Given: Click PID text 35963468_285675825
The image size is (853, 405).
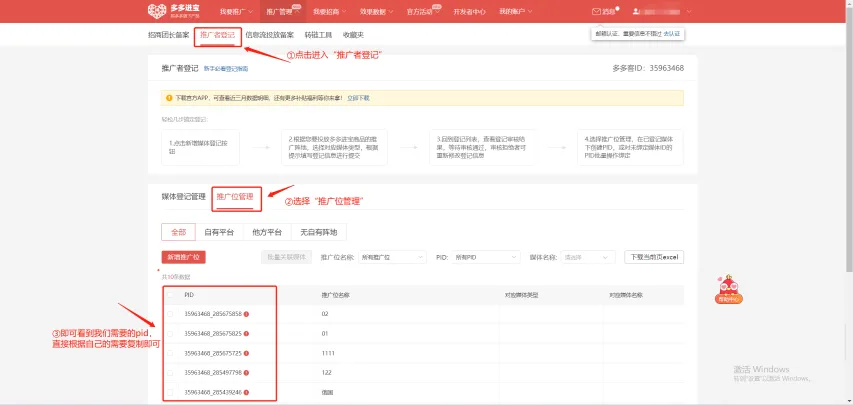Looking at the screenshot, I should click(213, 334).
